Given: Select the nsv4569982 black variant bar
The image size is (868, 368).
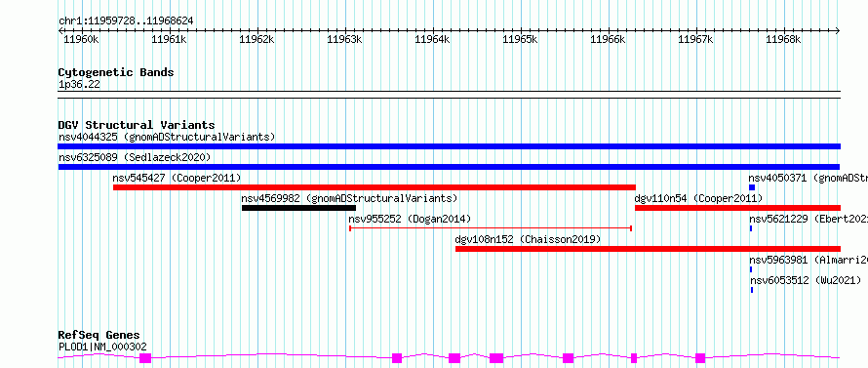Looking at the screenshot, I should click(x=299, y=208).
